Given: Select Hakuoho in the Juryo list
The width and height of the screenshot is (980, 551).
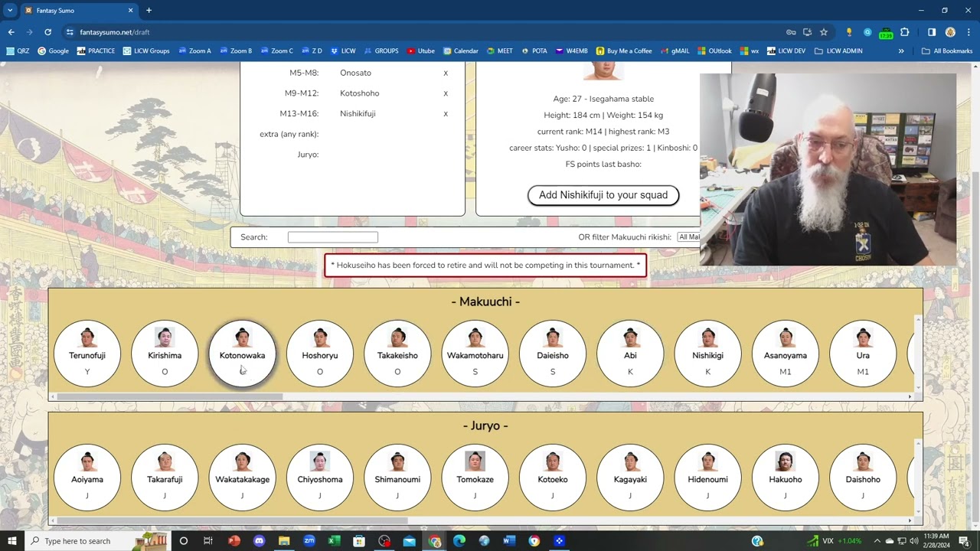Looking at the screenshot, I should pyautogui.click(x=786, y=477).
